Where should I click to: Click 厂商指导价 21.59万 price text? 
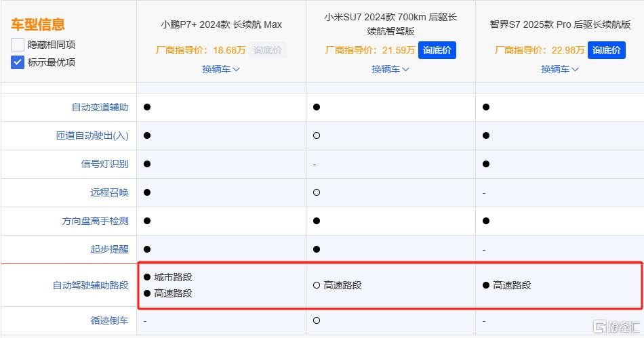coord(369,50)
